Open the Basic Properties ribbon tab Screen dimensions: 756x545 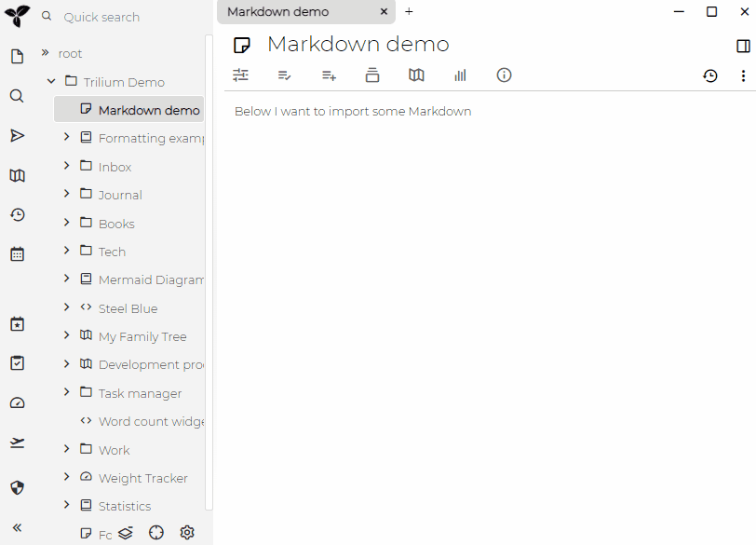click(x=241, y=75)
